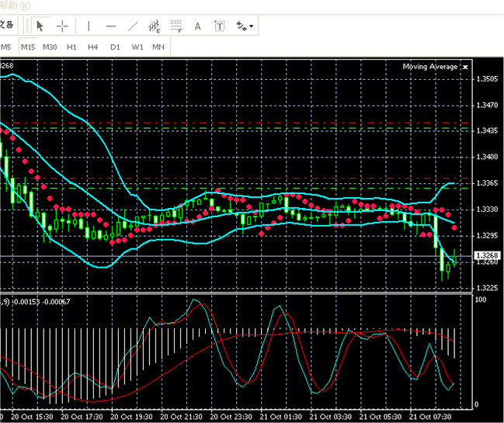Viewport: 504px width, 423px height.
Task: Click the 21 Oct 07:30 time label
Action: [x=430, y=417]
